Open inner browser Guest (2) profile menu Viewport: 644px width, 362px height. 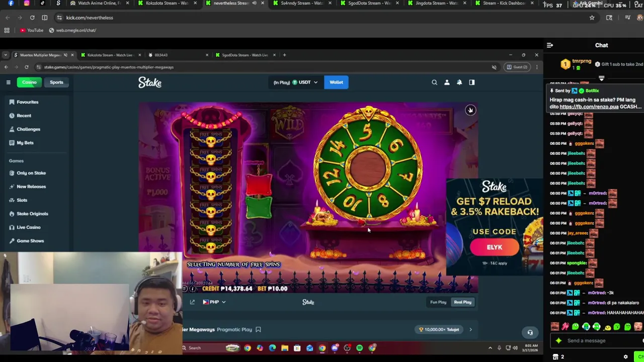coord(517,67)
